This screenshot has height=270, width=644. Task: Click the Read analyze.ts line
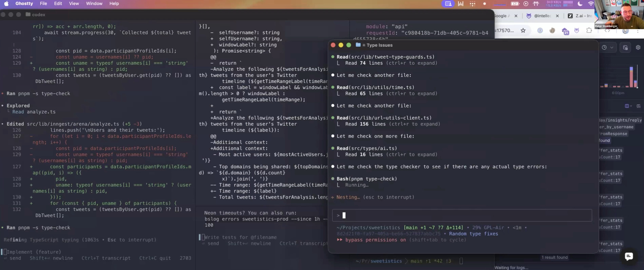tap(34, 112)
